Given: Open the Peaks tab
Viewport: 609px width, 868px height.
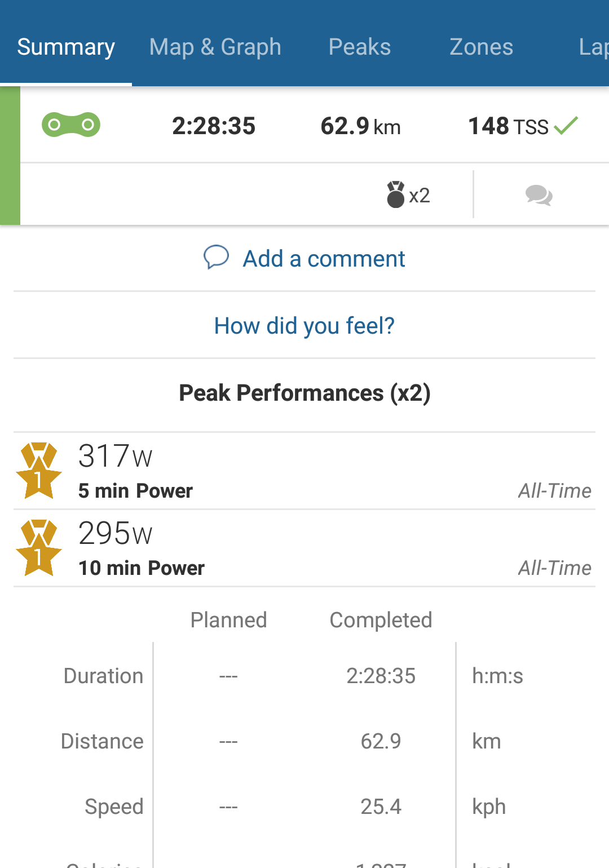Looking at the screenshot, I should coord(360,47).
